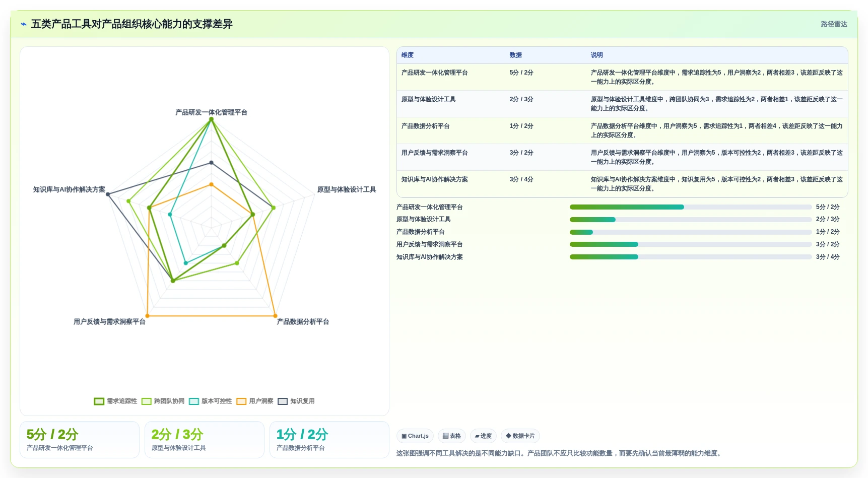Open the 2分 / 3分 data card
The height and width of the screenshot is (478, 868).
click(205, 440)
